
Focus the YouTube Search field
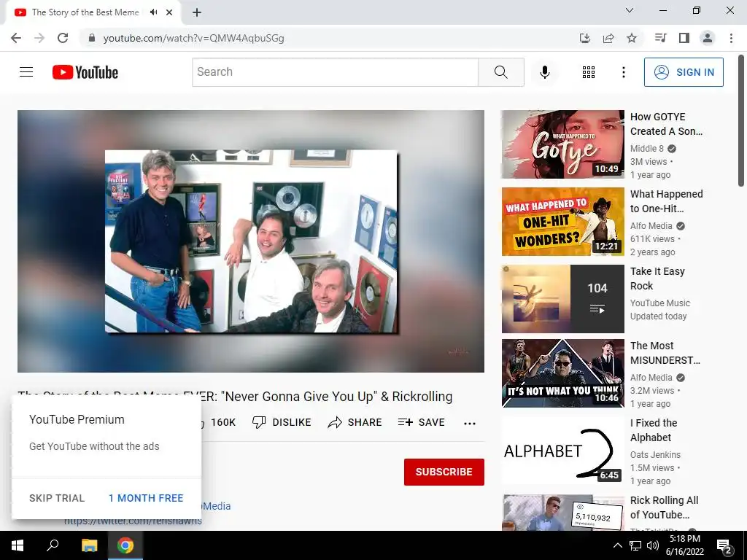pos(335,72)
